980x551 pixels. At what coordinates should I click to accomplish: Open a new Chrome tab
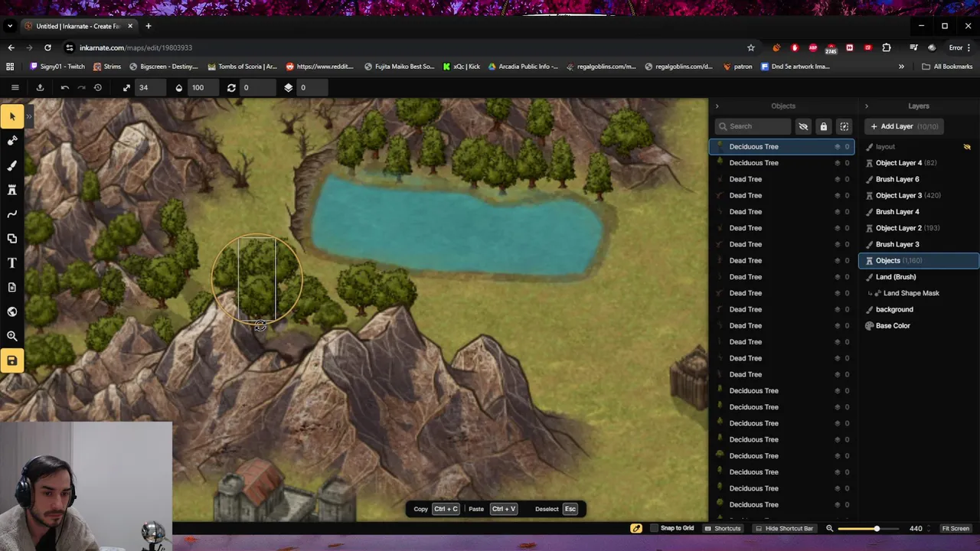pyautogui.click(x=149, y=26)
